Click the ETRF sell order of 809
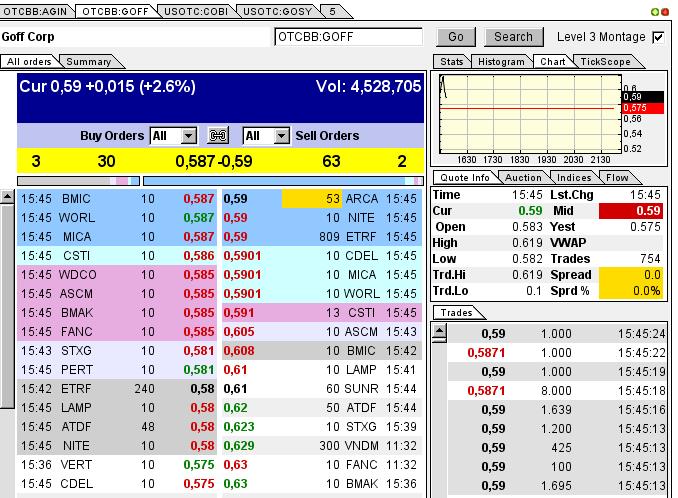Screen dimensions: 678x498 (x=322, y=237)
